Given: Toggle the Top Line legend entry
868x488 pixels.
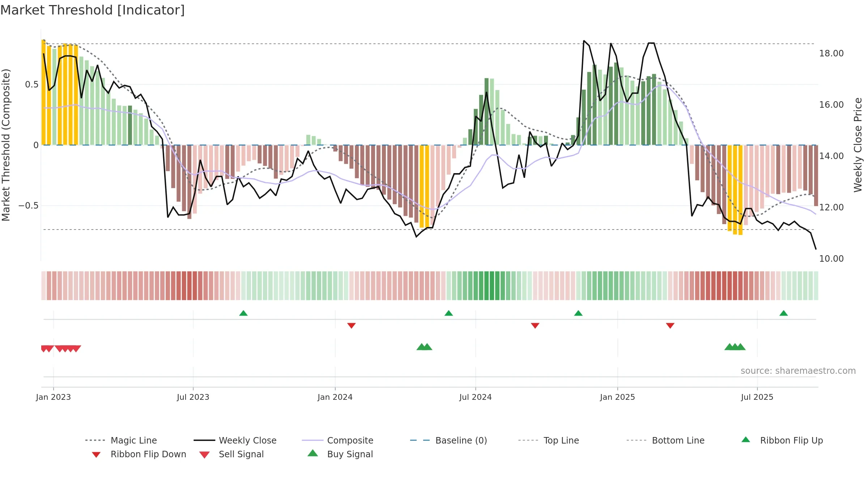Looking at the screenshot, I should (x=549, y=440).
